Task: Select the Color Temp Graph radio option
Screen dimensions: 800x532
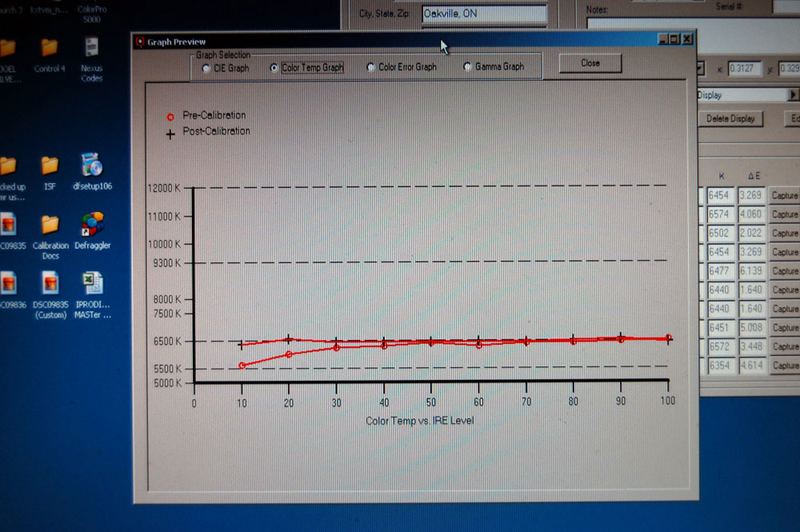Action: (x=275, y=68)
